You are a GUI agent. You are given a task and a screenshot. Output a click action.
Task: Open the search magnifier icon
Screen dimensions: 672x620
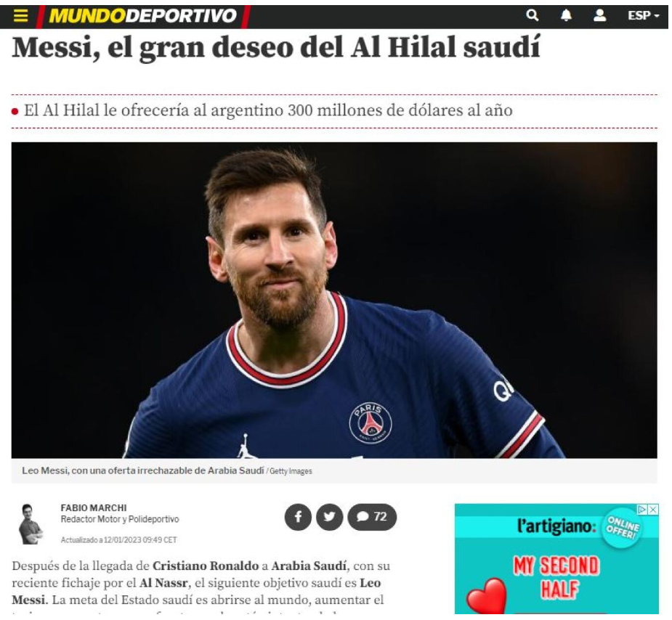click(x=532, y=15)
